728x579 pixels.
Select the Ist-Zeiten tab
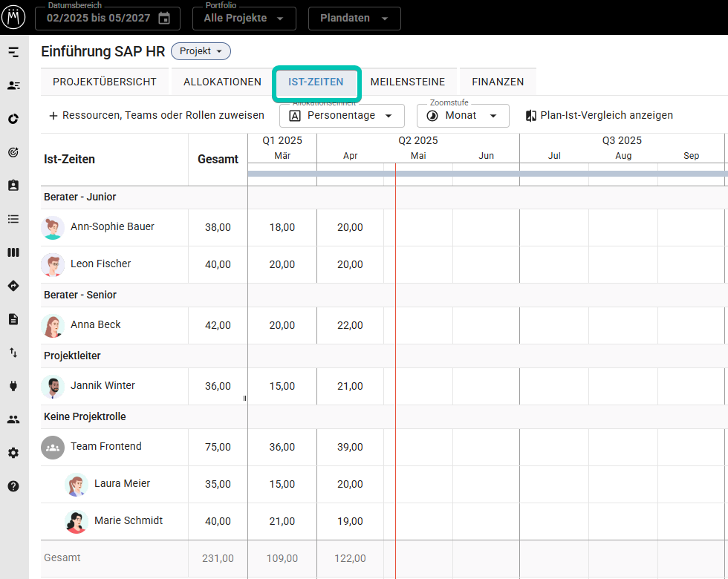[x=316, y=82]
